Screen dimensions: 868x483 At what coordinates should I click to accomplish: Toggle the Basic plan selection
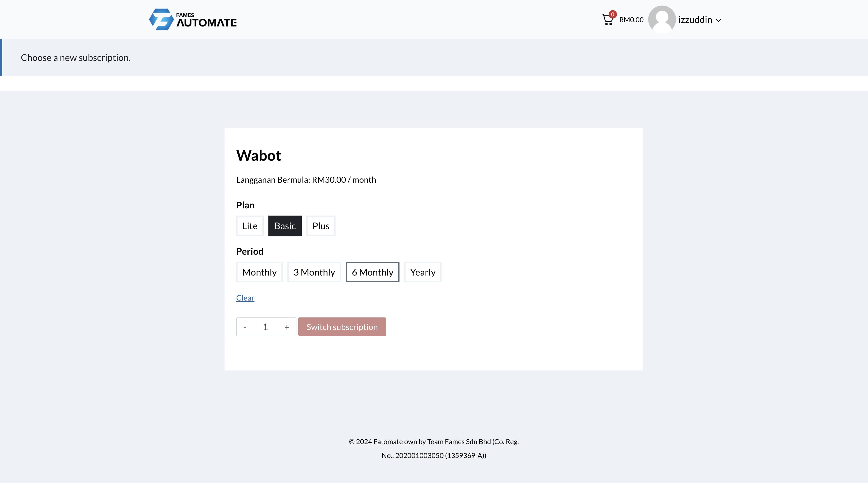[x=285, y=226]
